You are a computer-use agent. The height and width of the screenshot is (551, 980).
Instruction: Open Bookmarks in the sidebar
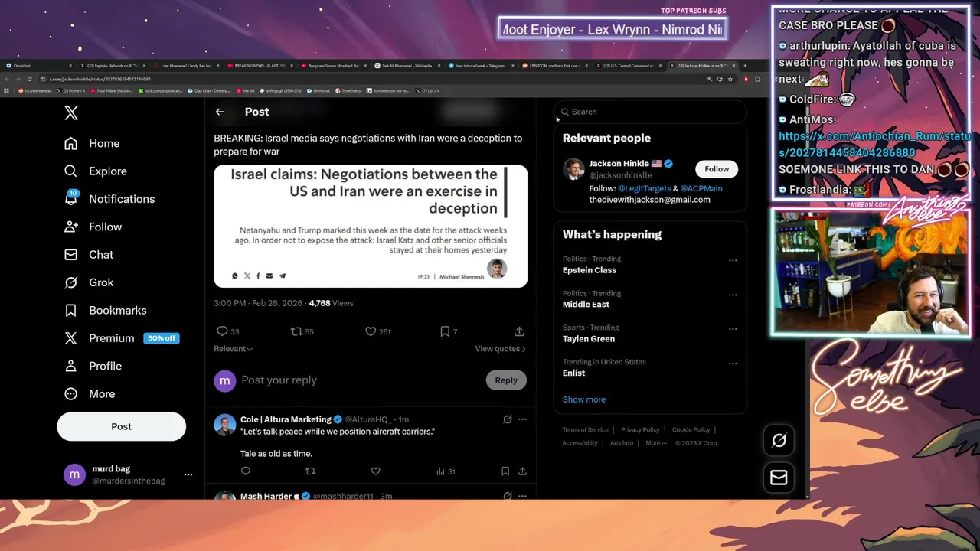[x=106, y=310]
